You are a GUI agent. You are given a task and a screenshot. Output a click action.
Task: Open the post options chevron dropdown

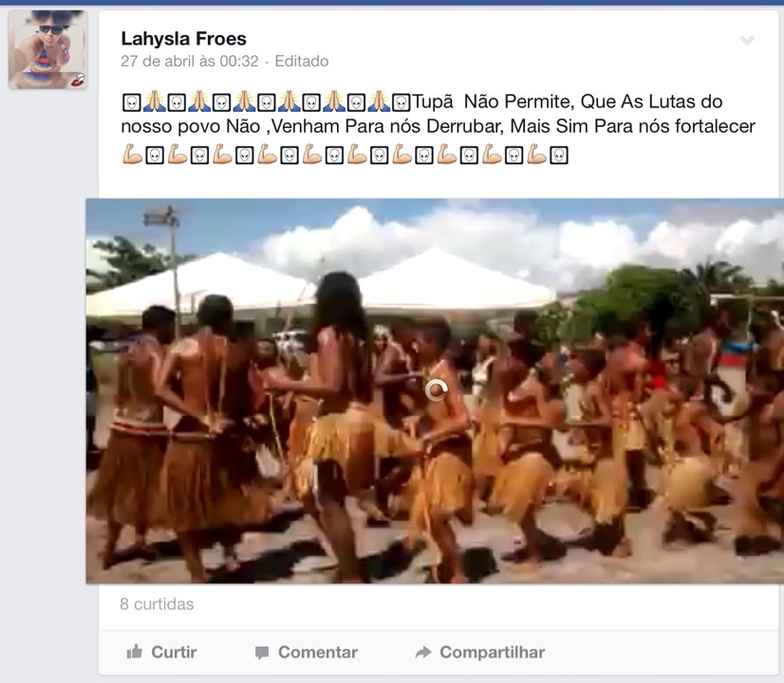click(747, 41)
